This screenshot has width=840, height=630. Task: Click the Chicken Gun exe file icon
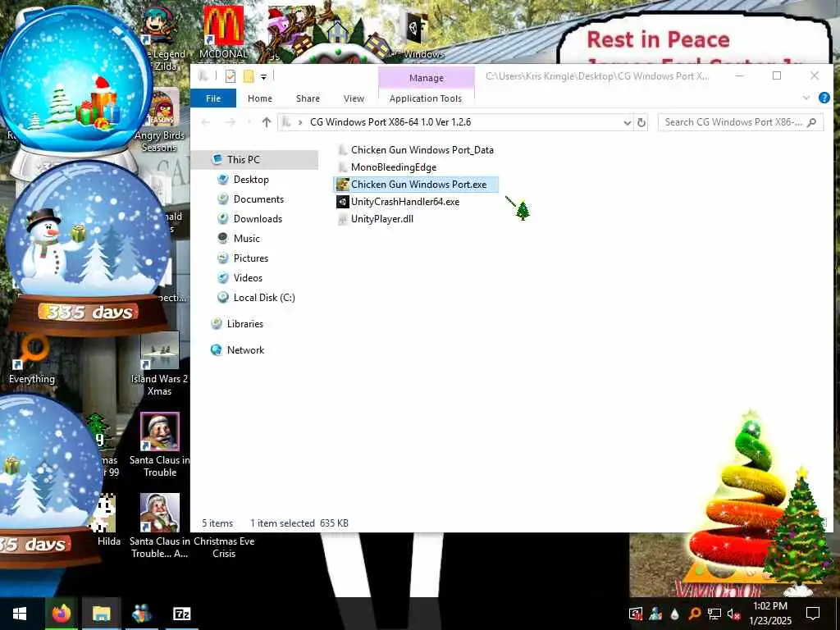[342, 185]
